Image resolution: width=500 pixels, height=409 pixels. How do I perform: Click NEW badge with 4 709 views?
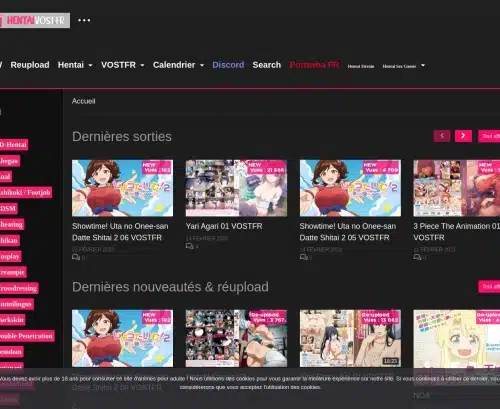tap(380, 167)
